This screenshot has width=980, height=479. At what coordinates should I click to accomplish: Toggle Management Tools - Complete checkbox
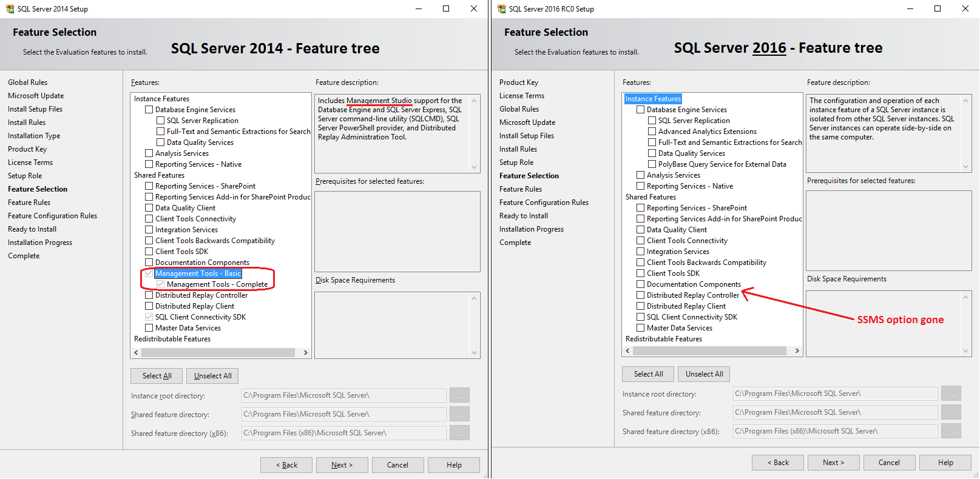(x=160, y=284)
